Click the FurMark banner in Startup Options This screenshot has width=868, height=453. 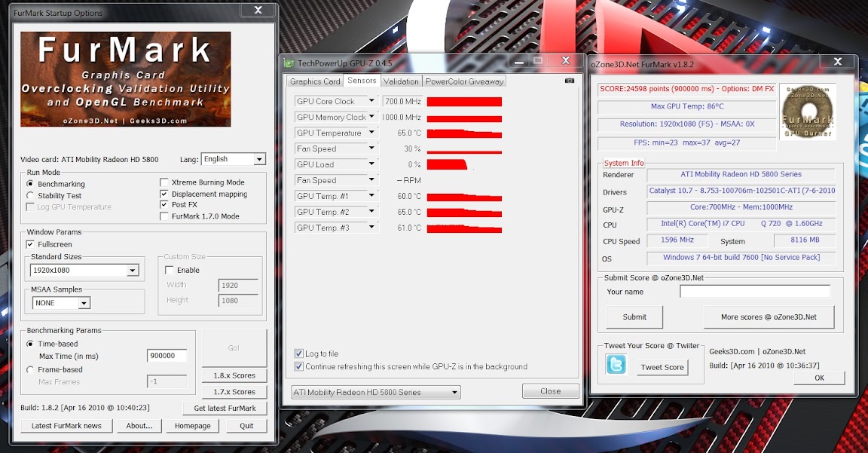[126, 79]
